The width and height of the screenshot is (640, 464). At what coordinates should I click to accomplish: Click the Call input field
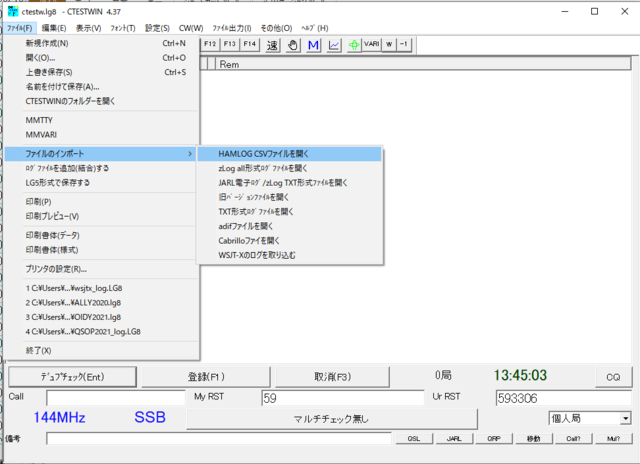pos(116,398)
